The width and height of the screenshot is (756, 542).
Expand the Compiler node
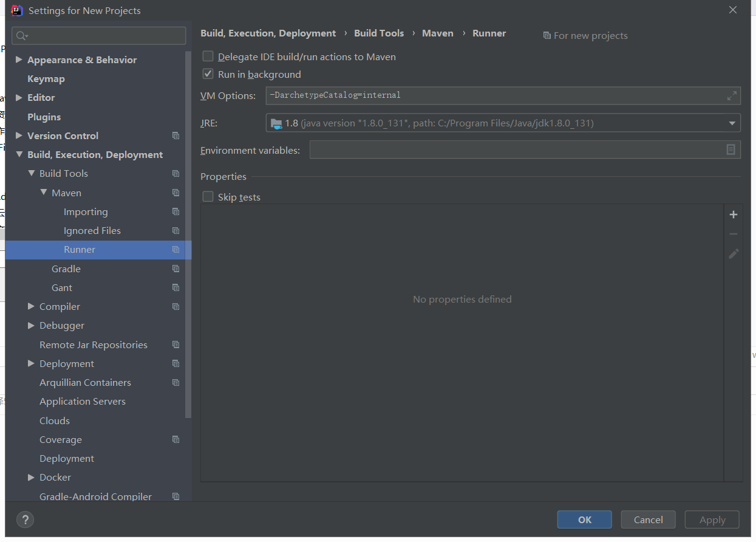[32, 306]
